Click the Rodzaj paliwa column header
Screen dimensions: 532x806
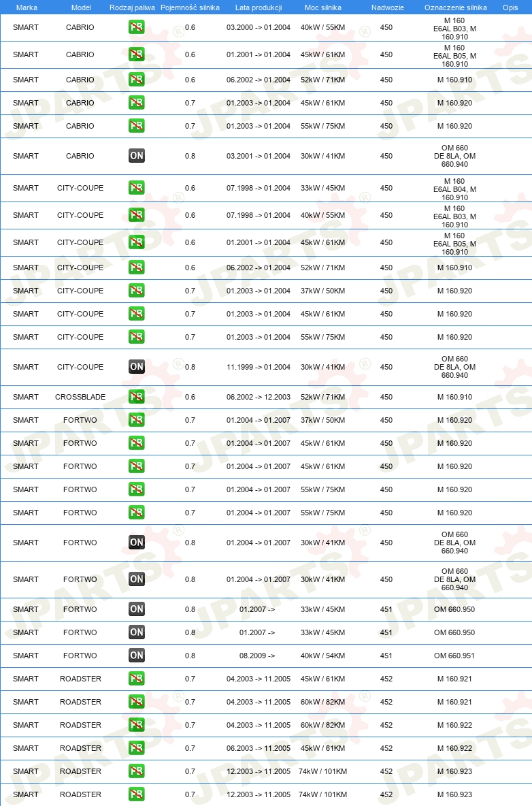click(132, 7)
